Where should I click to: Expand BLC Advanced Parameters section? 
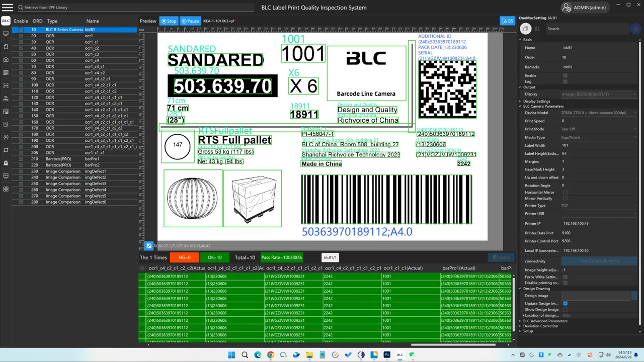(520, 321)
